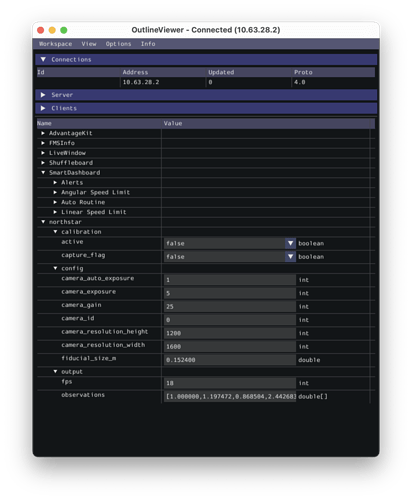This screenshot has width=412, height=500.
Task: Expand the Clients section
Action: (x=43, y=108)
